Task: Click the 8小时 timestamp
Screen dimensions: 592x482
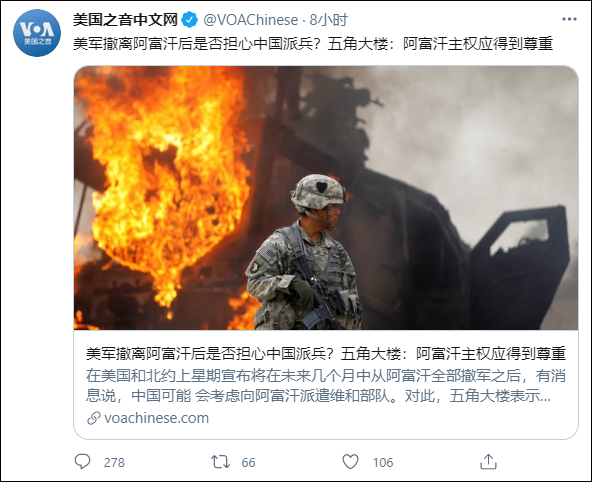Action: click(x=328, y=20)
